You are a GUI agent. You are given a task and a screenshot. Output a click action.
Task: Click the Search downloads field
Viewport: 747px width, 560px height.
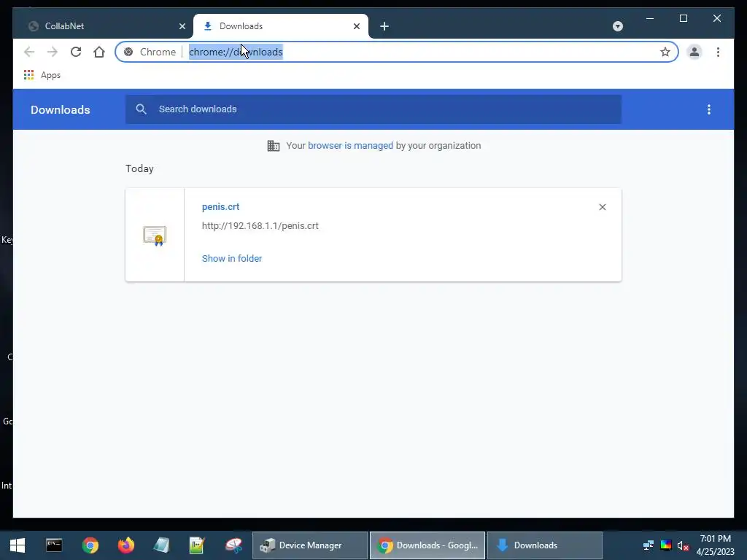[x=373, y=109]
